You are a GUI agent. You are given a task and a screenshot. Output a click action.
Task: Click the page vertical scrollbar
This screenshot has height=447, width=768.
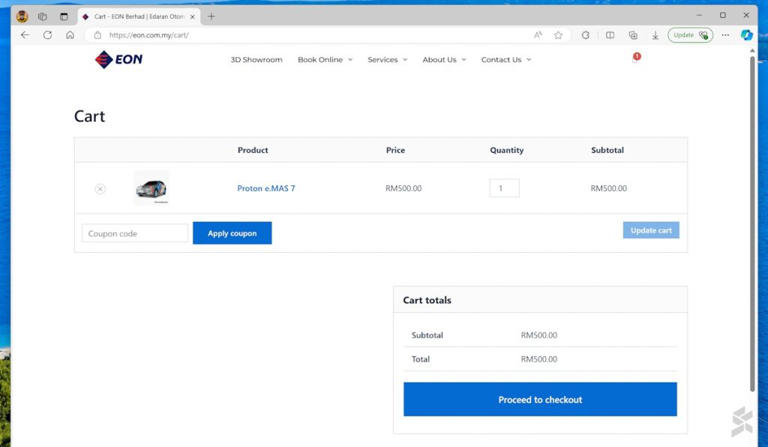753,223
